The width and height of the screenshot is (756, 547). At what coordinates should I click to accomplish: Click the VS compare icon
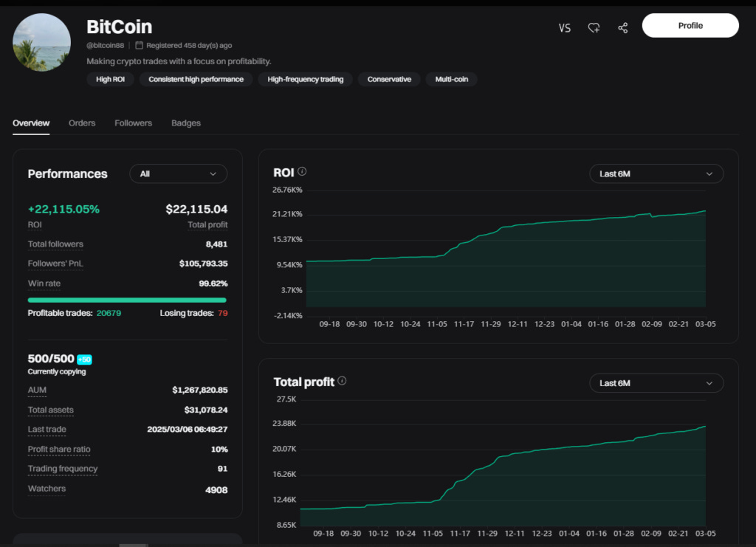565,28
